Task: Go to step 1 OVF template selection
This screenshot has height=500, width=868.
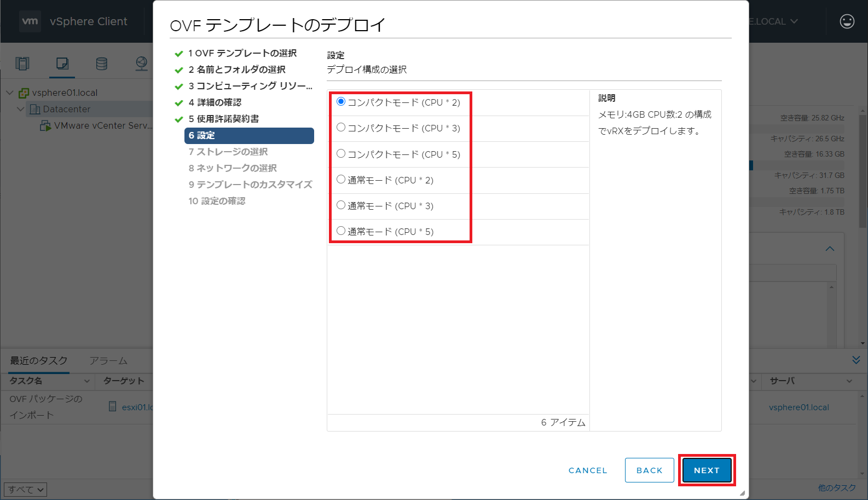Action: (x=242, y=53)
